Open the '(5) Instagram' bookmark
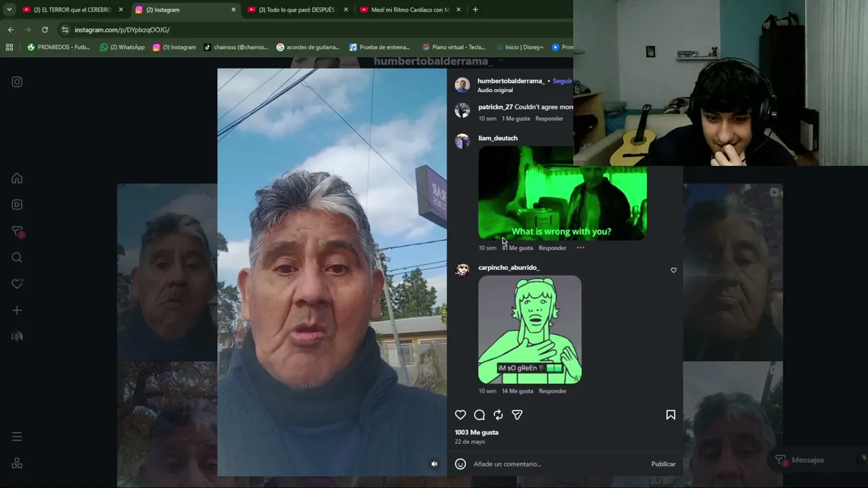The height and width of the screenshot is (488, 868). (174, 47)
